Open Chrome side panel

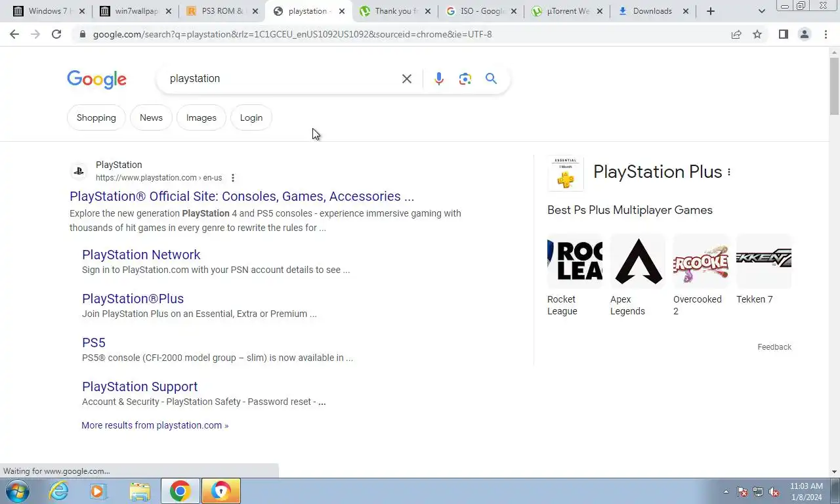pos(783,34)
